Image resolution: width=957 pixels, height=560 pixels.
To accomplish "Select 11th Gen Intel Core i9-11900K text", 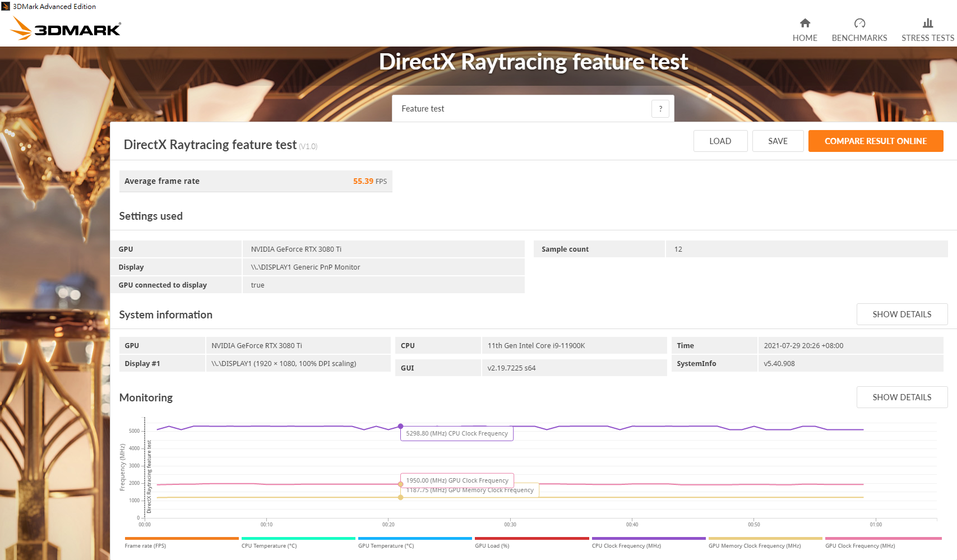I will point(536,346).
